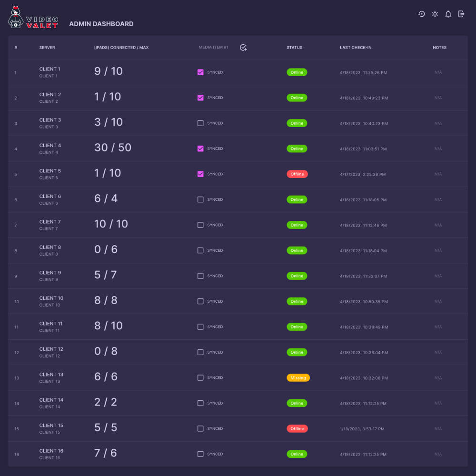Select the CLIENT 11 server name
Viewport: 476px width, 476px height.
(x=51, y=324)
